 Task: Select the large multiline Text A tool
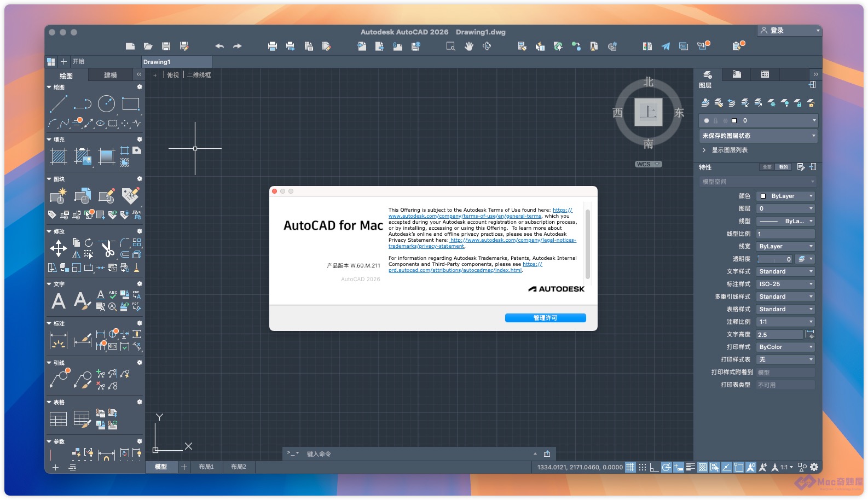(59, 301)
